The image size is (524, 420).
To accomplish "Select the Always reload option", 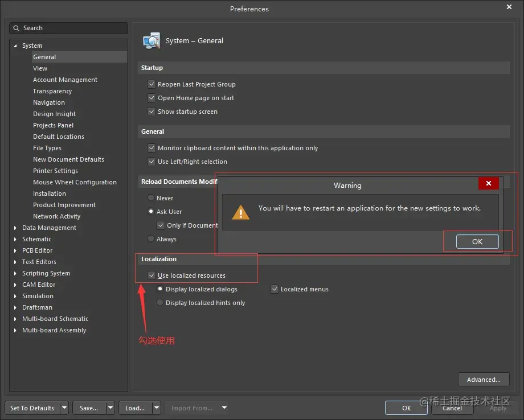I will click(151, 238).
